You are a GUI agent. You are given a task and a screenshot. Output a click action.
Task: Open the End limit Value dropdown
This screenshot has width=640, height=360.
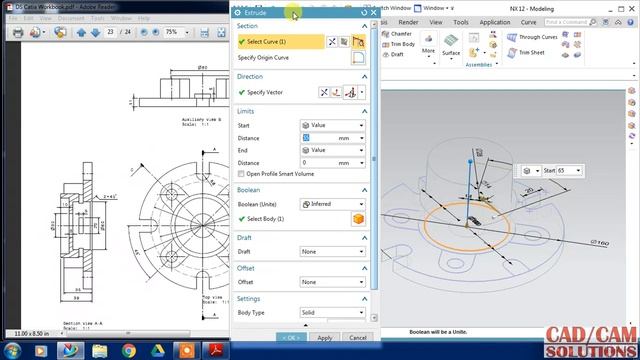pos(333,150)
